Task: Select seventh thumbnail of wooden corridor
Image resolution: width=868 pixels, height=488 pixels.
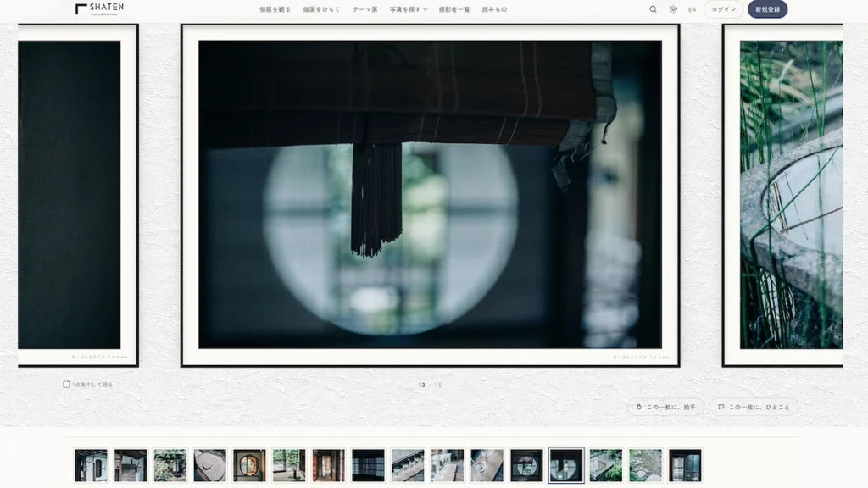Action: tap(329, 465)
